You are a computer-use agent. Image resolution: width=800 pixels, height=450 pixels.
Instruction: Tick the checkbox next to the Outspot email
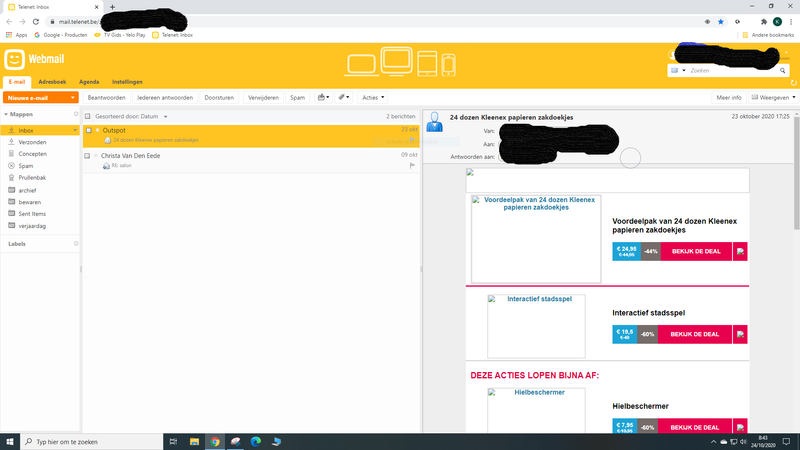(x=89, y=130)
